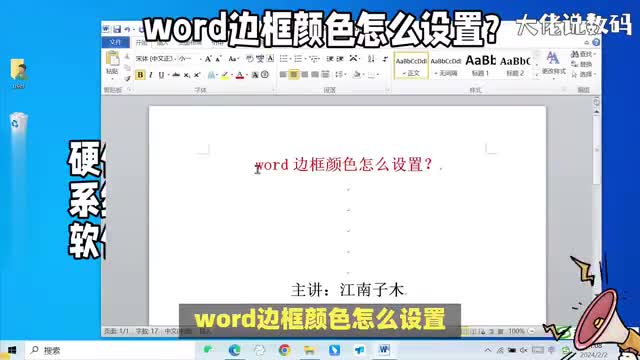Click the Select button in Editing
Viewport: 640px width, 360px height.
tap(584, 74)
